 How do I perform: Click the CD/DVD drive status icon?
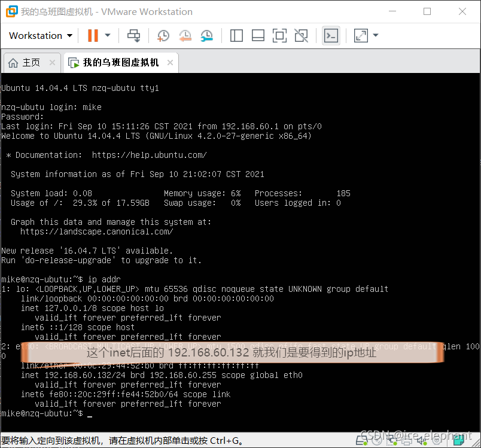click(x=377, y=440)
